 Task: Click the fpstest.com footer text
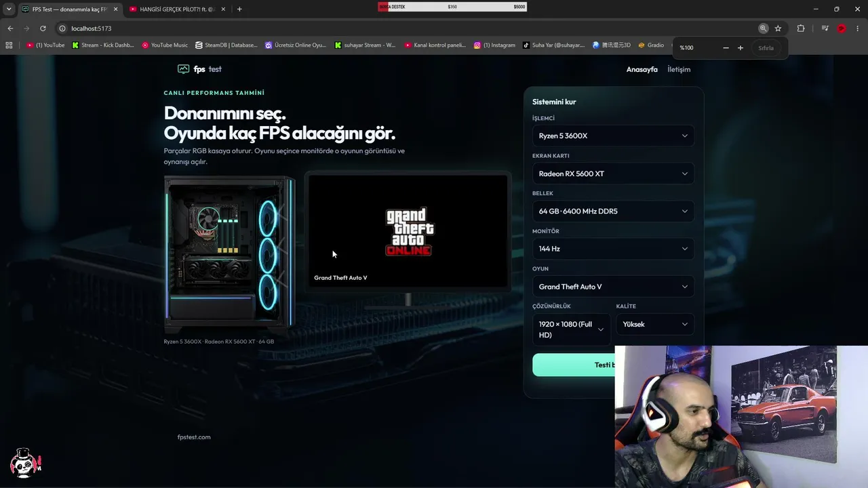[x=194, y=437]
